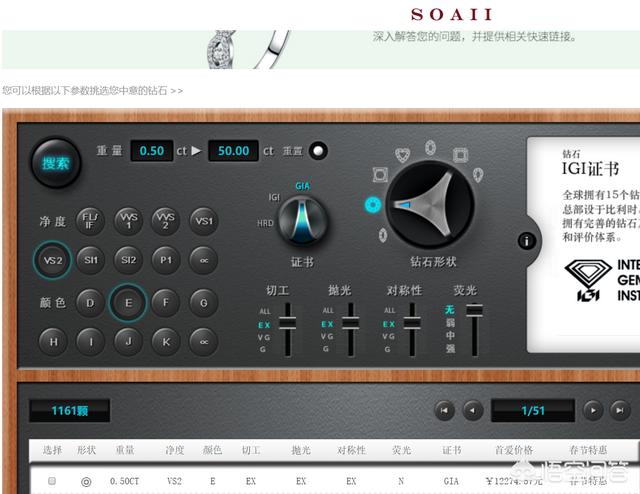Toggle the E color button
The image size is (640, 494).
[128, 302]
